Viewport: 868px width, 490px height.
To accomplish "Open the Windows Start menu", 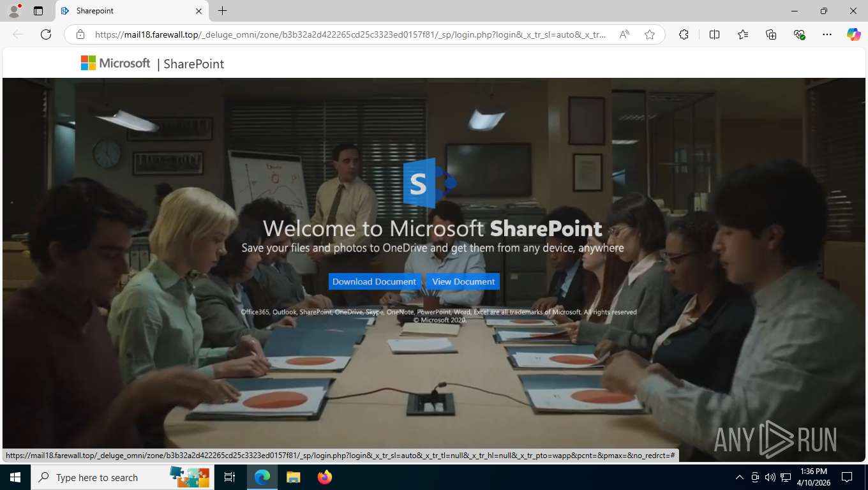I will pyautogui.click(x=15, y=477).
